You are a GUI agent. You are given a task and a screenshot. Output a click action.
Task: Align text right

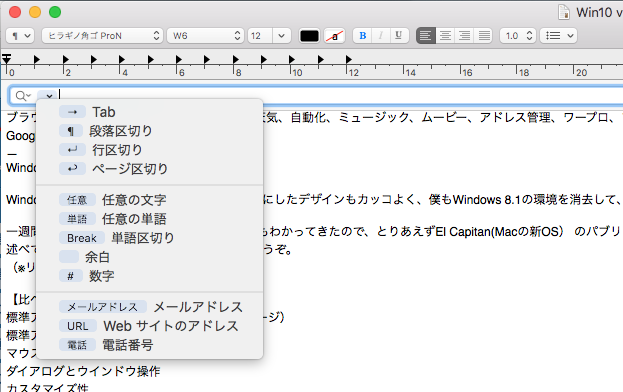pyautogui.click(x=464, y=36)
